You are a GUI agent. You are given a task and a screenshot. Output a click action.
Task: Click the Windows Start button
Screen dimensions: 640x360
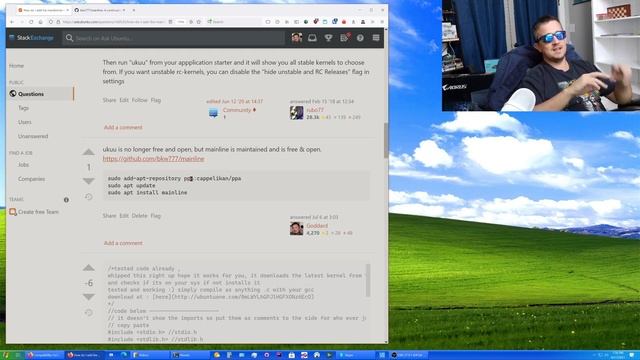coord(6,355)
